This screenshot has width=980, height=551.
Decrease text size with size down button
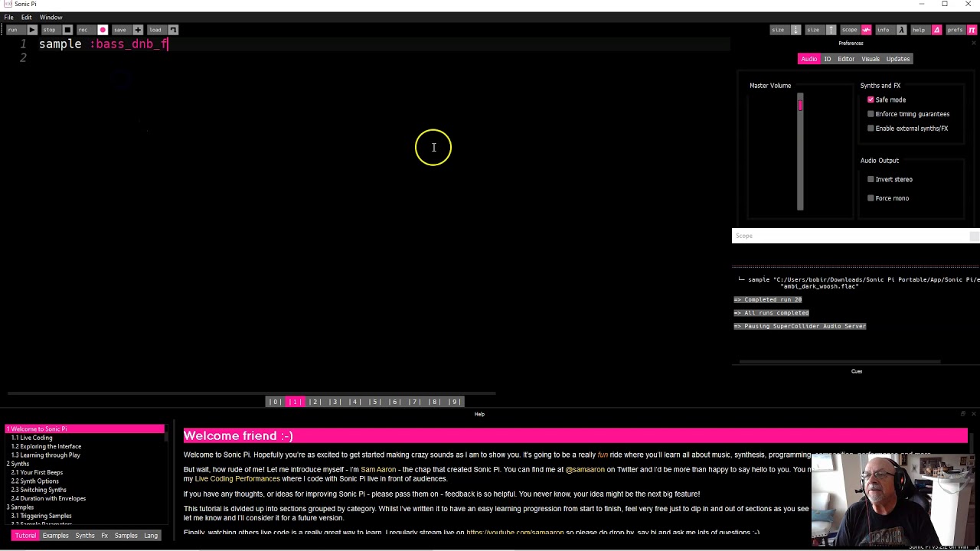tap(786, 30)
